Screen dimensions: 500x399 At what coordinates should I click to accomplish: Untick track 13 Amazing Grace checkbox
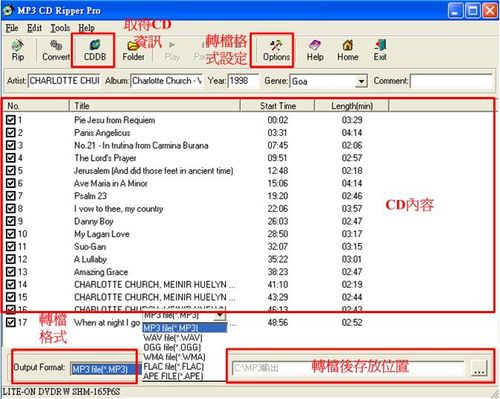pyautogui.click(x=11, y=272)
